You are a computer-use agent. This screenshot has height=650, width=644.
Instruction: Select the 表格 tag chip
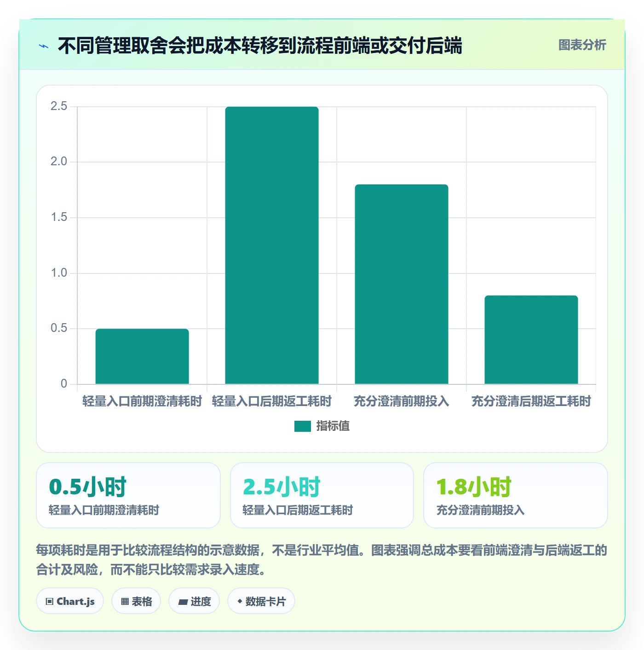click(136, 601)
